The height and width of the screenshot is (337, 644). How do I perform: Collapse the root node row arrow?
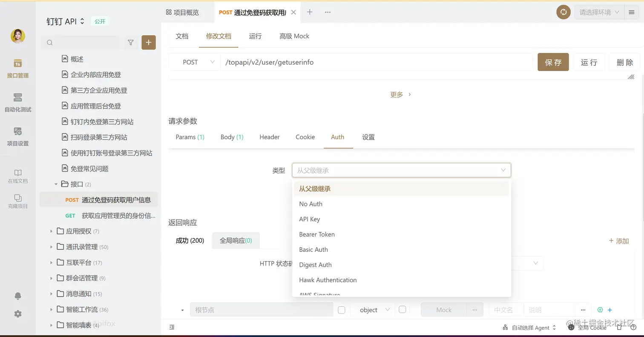tap(183, 310)
